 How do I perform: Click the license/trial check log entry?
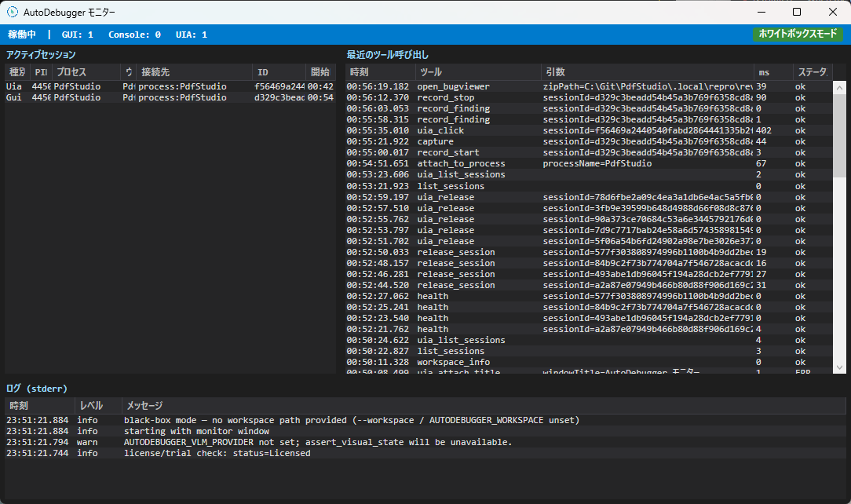point(425,453)
